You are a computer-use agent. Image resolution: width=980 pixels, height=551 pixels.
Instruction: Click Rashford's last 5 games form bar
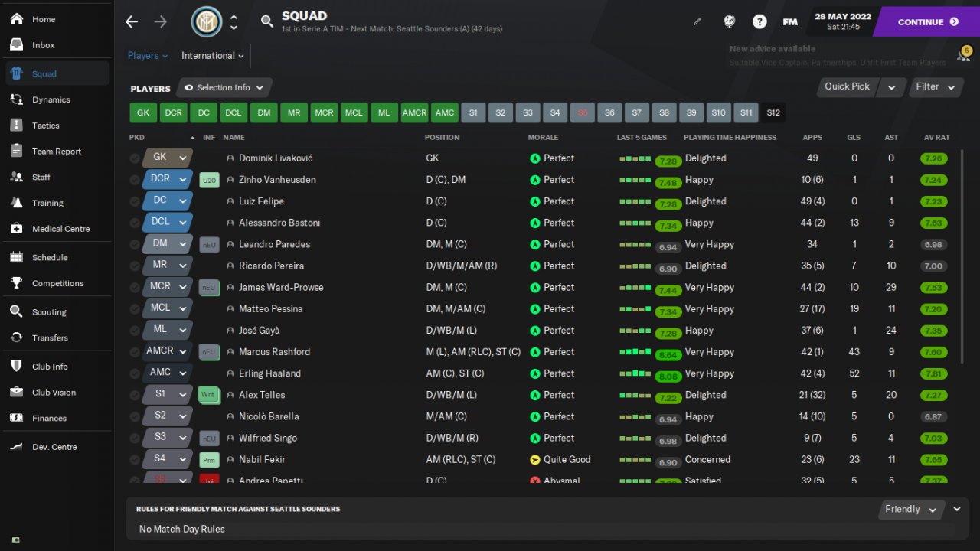635,352
